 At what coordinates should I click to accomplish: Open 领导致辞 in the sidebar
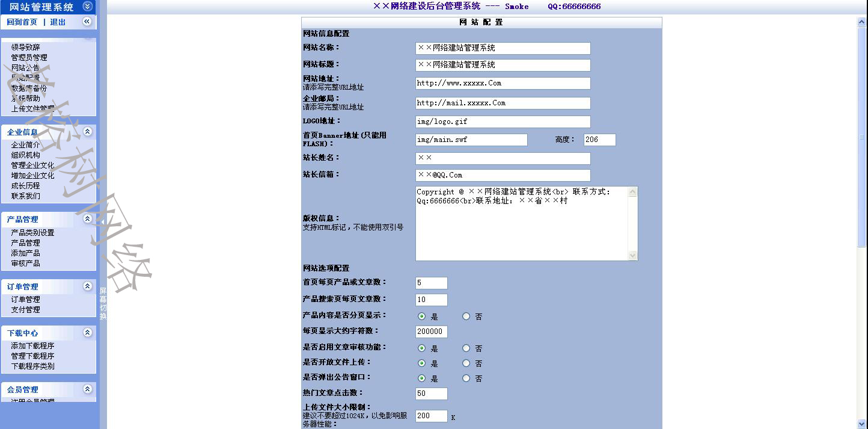point(25,47)
